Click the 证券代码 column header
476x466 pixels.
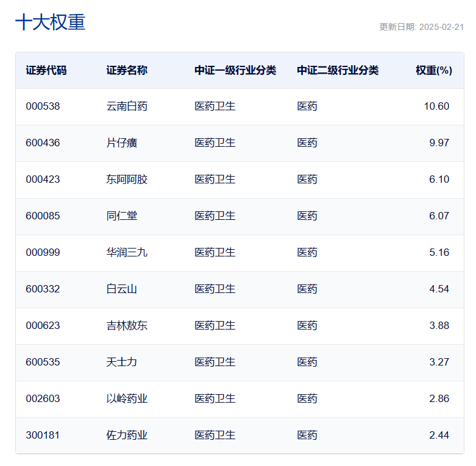pos(46,71)
